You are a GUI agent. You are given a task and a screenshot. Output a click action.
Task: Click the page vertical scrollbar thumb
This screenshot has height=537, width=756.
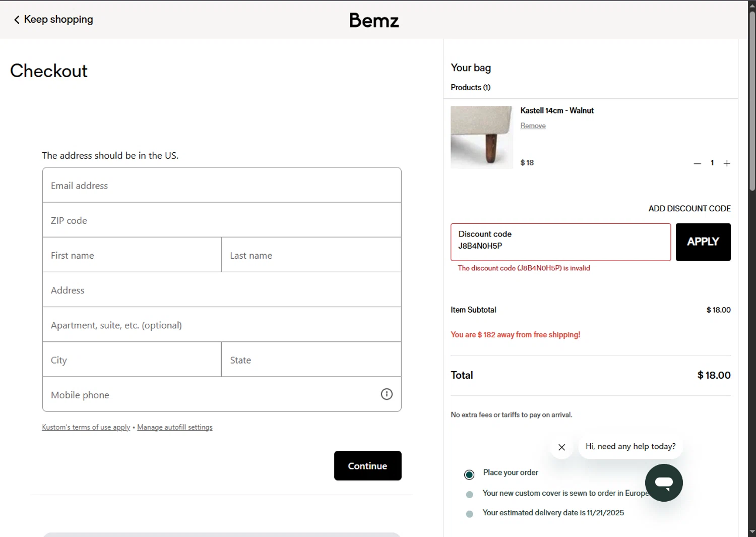click(752, 101)
